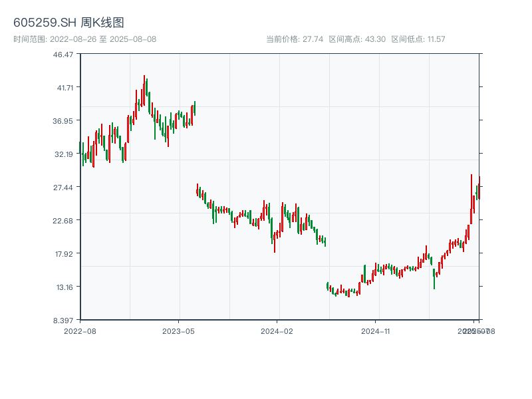
Task: Click the 605259.SH 周K线图 chart title
Action: coord(68,23)
